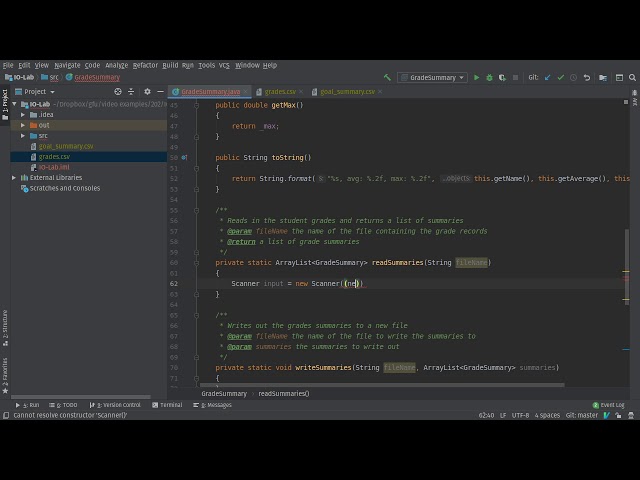Open the TODO tool window
The width and height of the screenshot is (640, 480).
tap(63, 405)
